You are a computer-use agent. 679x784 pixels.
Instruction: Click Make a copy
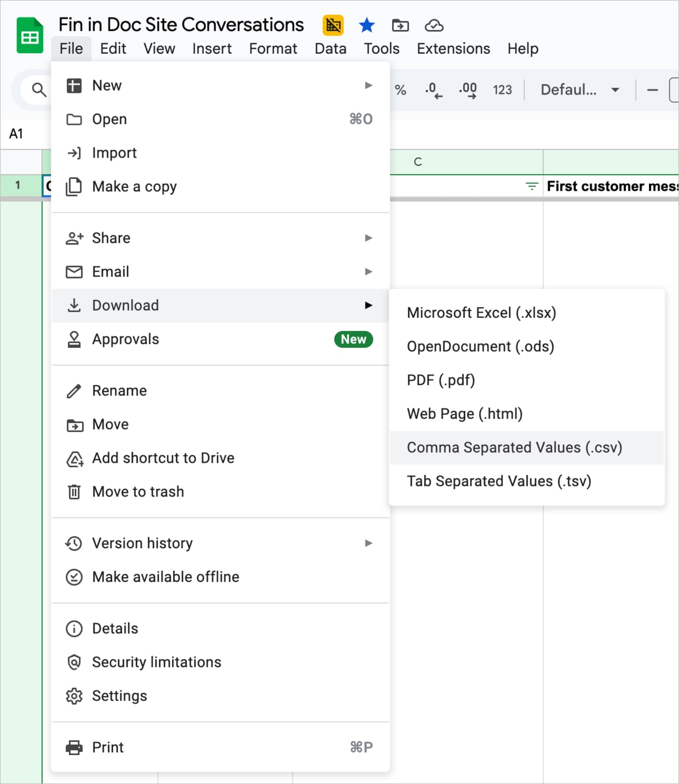pos(134,186)
